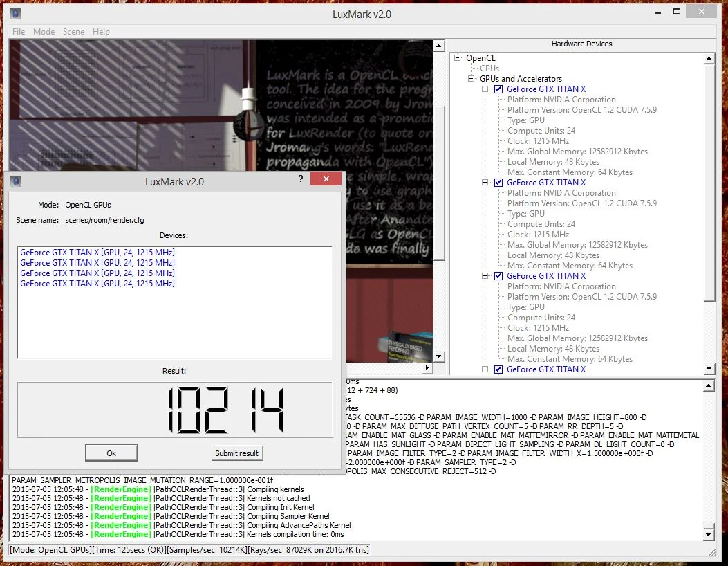Maximize the main LuxMark window

tap(676, 12)
